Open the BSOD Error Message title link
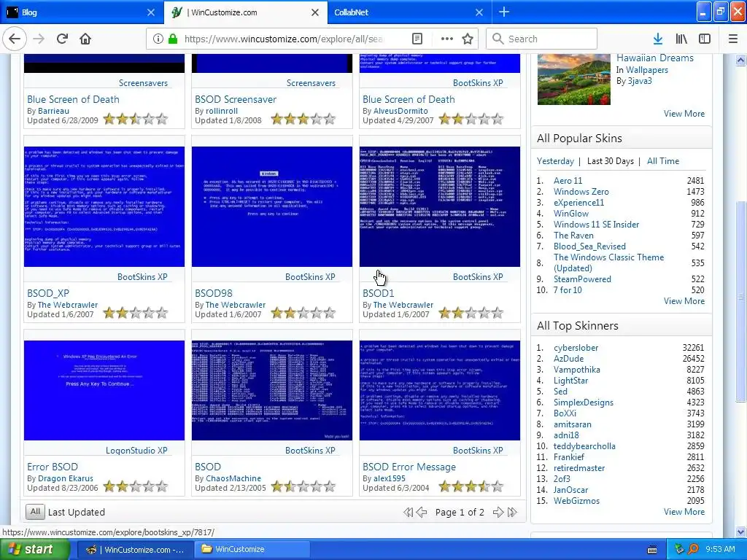The image size is (747, 560). (409, 467)
